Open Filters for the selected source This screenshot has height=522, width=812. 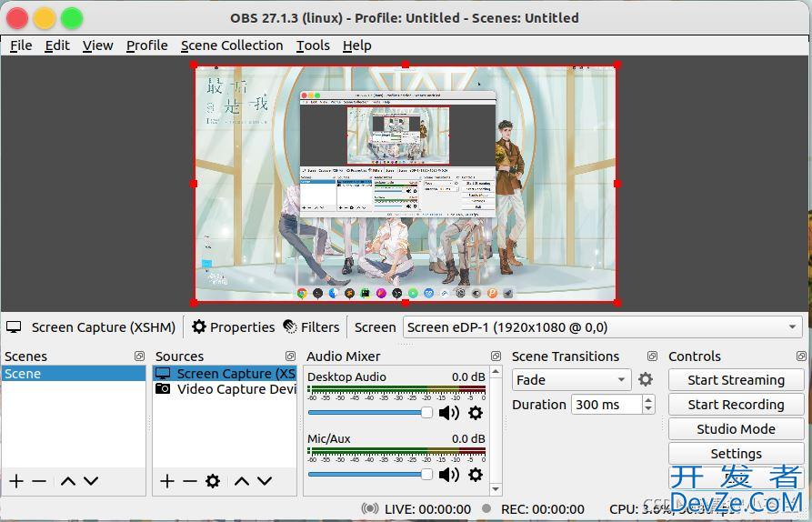tap(311, 327)
